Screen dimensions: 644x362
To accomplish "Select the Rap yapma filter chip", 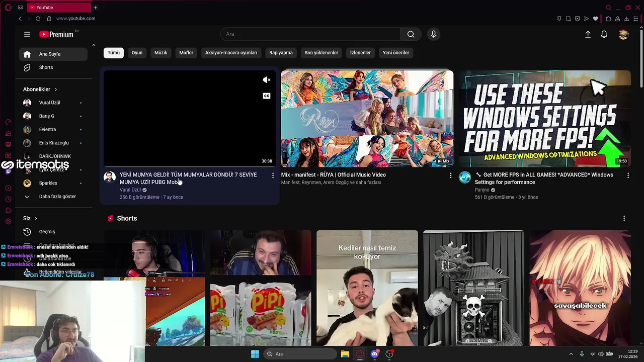I will (281, 53).
